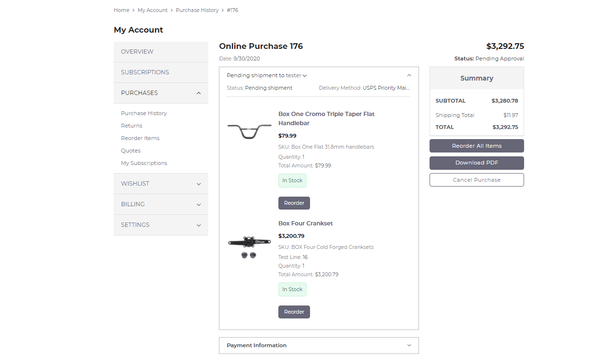
Task: Click the $3,200.79 crankset price
Action: pos(291,236)
